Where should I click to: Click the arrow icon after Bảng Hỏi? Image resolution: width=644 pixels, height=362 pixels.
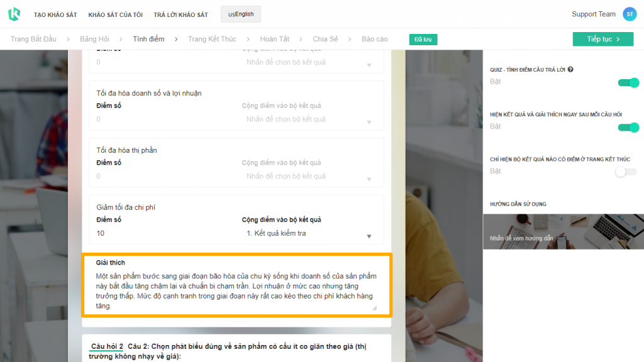[121, 40]
